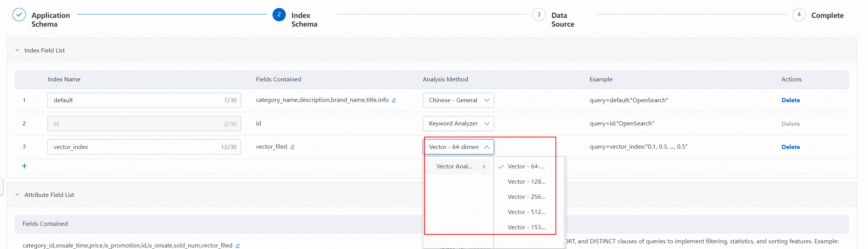Image resolution: width=868 pixels, height=249 pixels.
Task: Click the plus icon to add an index
Action: tap(25, 166)
